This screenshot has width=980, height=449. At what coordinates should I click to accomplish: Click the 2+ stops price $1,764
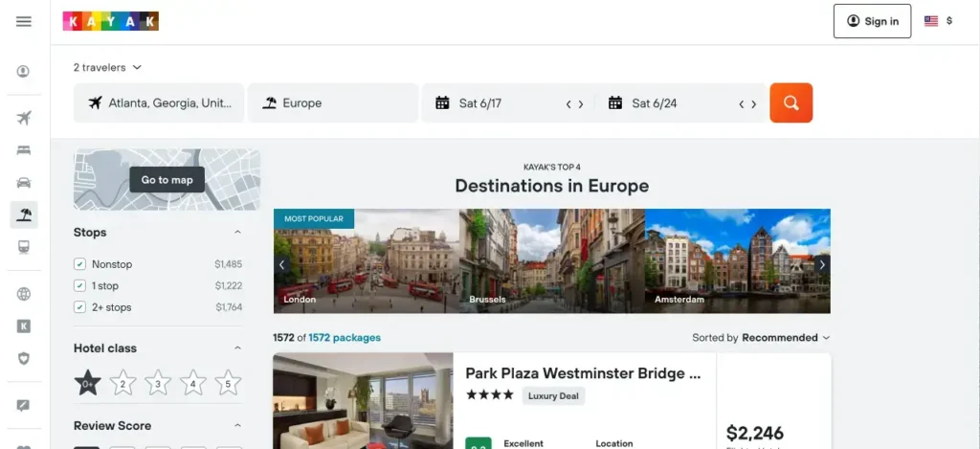tap(229, 307)
